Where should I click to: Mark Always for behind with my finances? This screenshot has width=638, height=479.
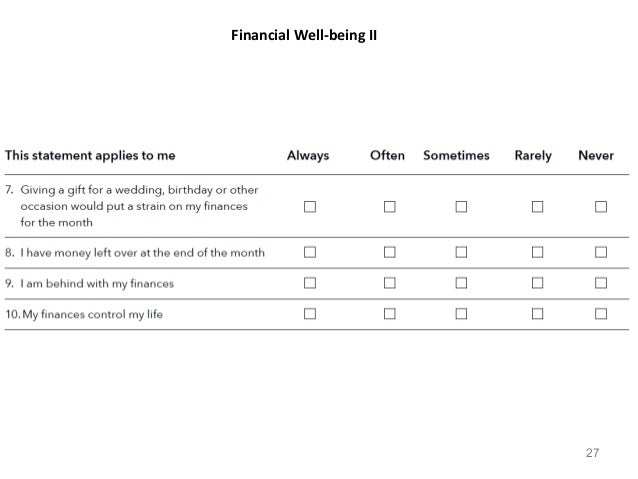point(310,283)
